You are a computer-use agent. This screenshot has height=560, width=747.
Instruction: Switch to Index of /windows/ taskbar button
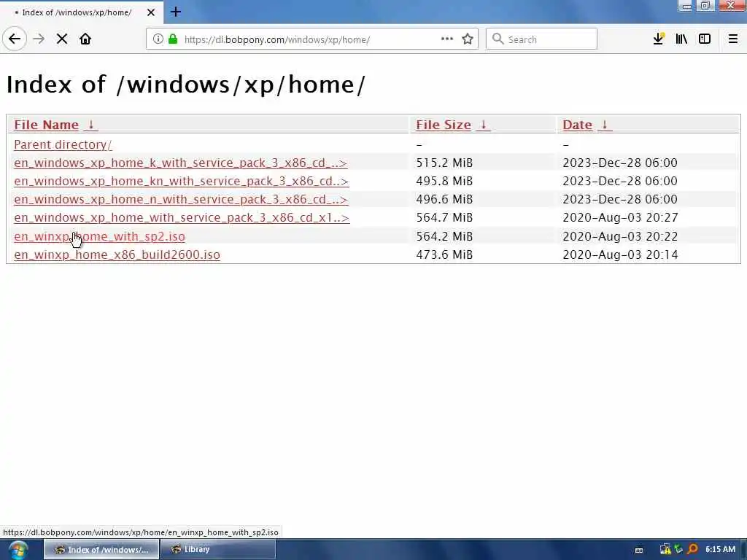[101, 550]
